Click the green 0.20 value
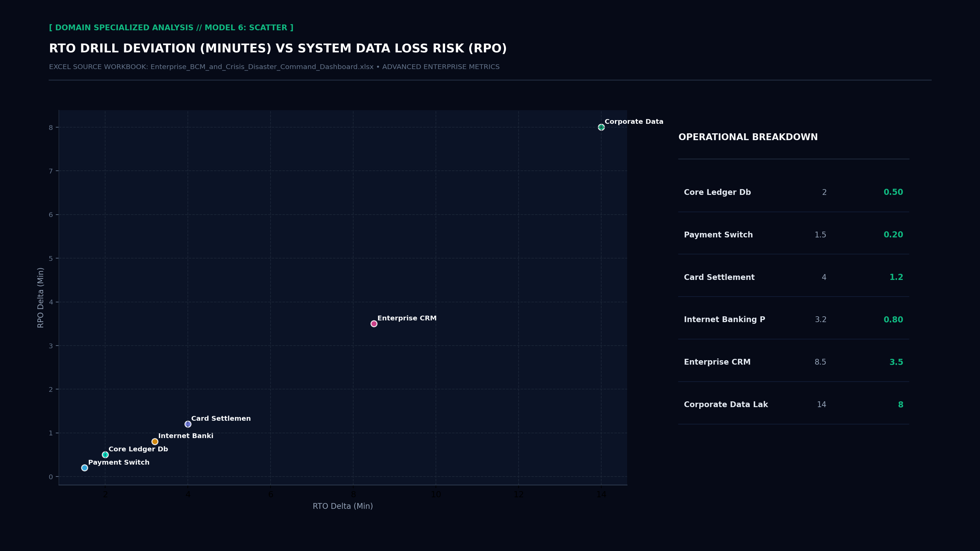 pyautogui.click(x=893, y=235)
